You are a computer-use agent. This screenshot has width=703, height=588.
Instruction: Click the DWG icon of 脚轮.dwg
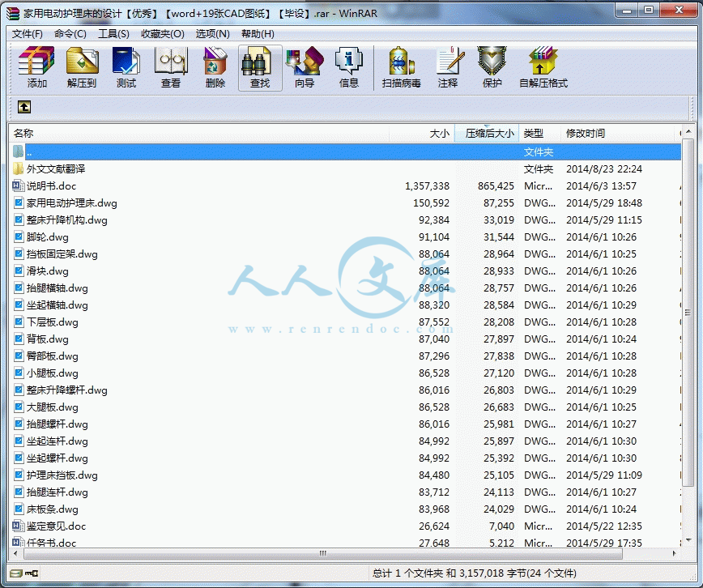coord(19,236)
